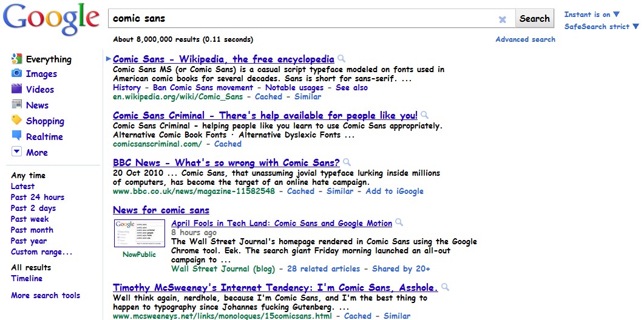
Task: Clear the search box with X icon
Action: [502, 19]
